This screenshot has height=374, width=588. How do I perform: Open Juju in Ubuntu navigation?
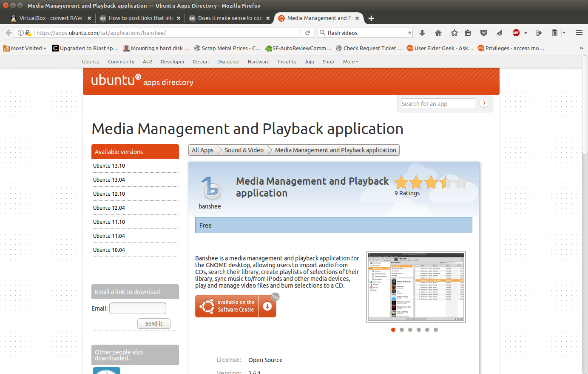(x=309, y=62)
